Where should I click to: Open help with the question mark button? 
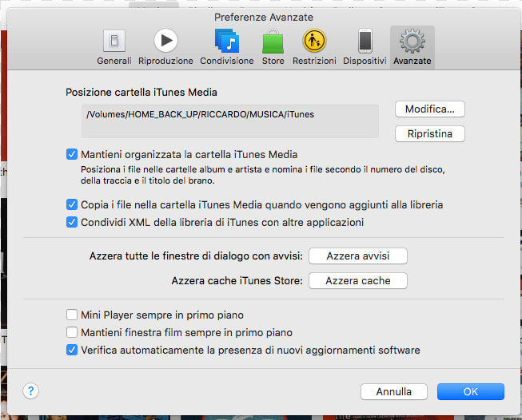(30, 391)
